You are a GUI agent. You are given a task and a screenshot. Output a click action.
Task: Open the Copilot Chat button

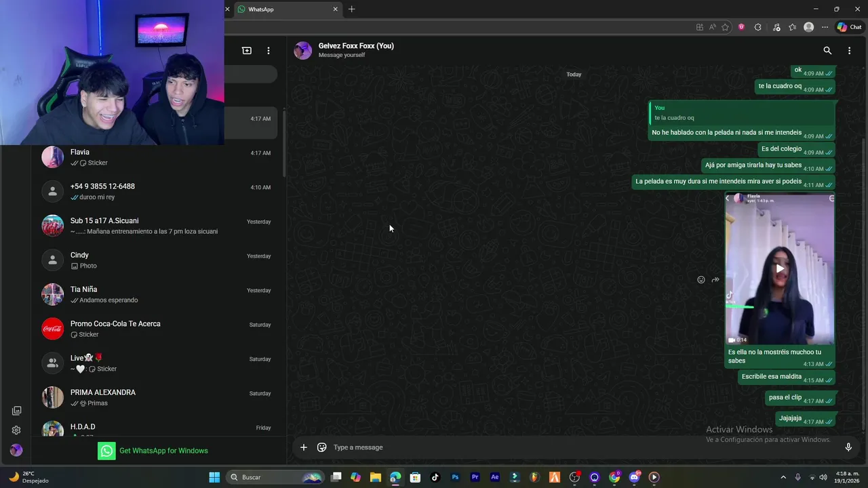click(x=849, y=27)
